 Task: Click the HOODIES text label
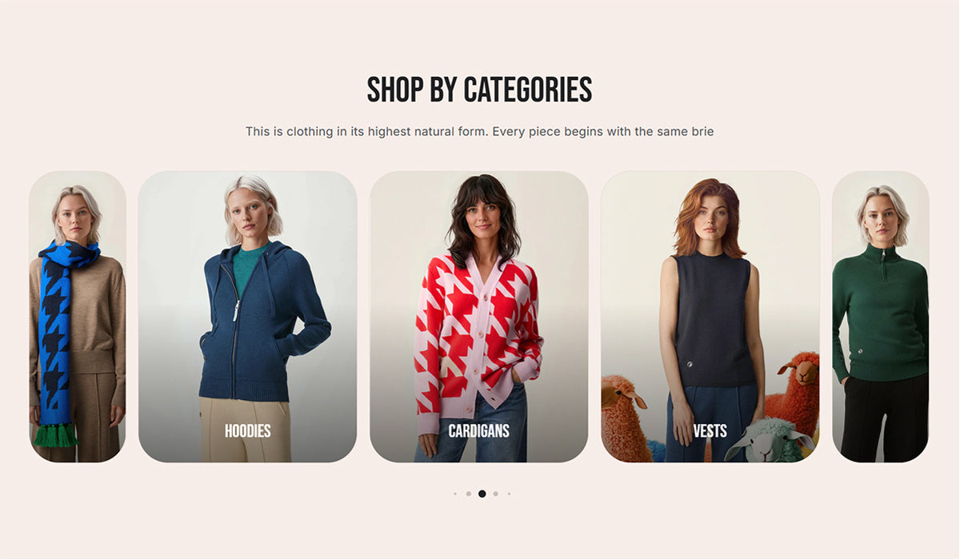pos(247,431)
